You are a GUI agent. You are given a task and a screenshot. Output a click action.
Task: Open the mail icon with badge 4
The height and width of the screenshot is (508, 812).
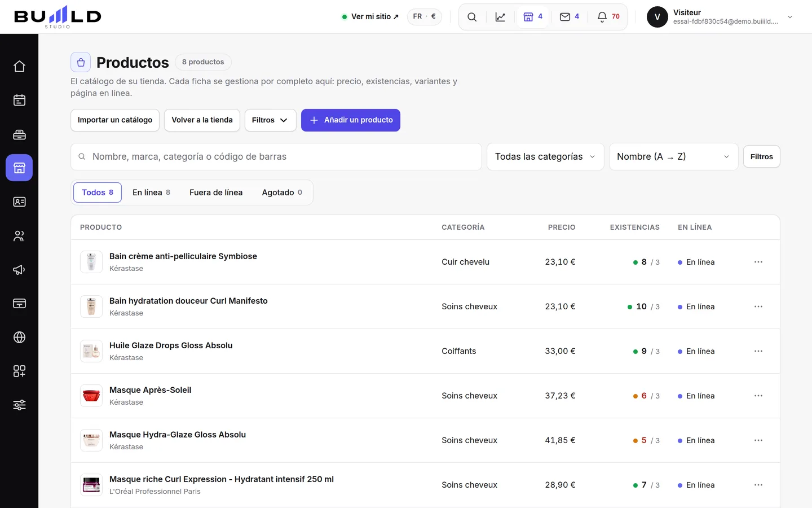coord(569,17)
